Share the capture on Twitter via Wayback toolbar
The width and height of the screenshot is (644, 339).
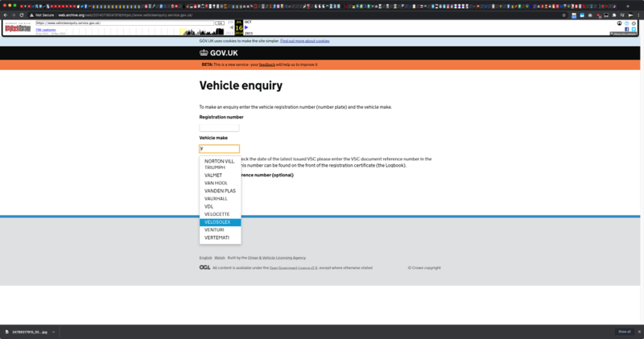[634, 29]
